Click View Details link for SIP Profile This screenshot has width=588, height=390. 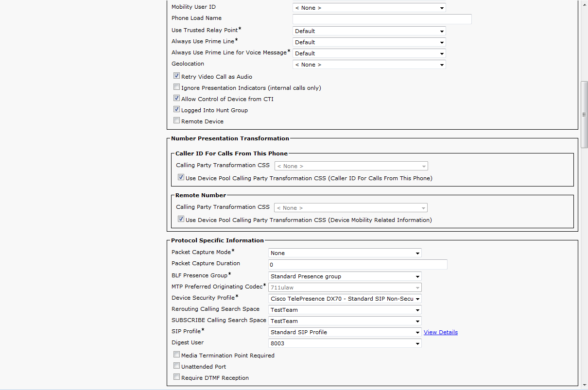coord(440,332)
